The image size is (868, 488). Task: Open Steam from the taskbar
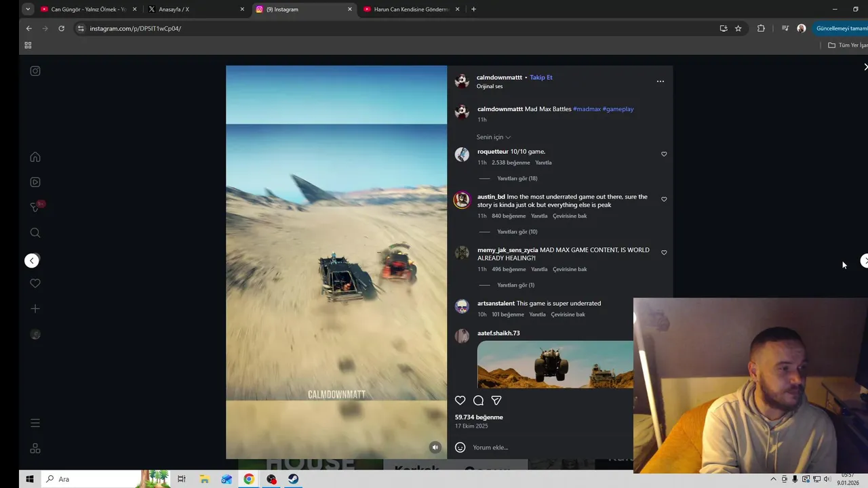[x=293, y=479]
